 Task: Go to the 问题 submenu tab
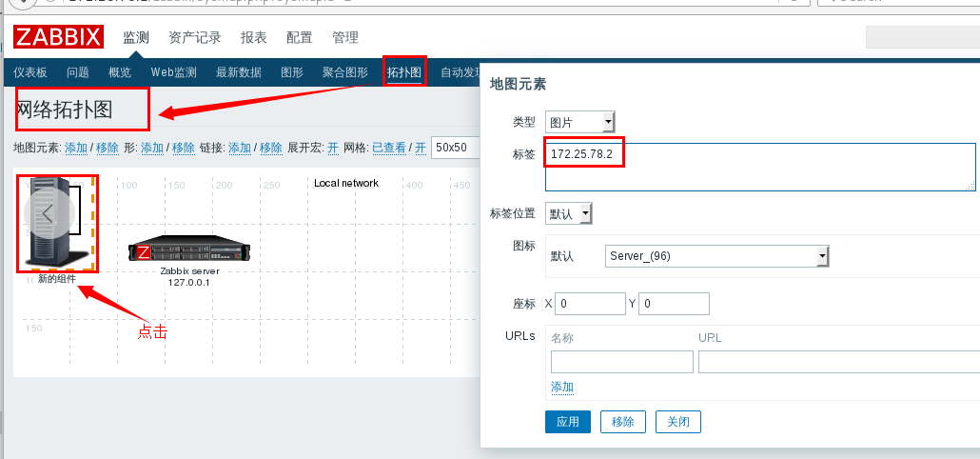tap(78, 72)
